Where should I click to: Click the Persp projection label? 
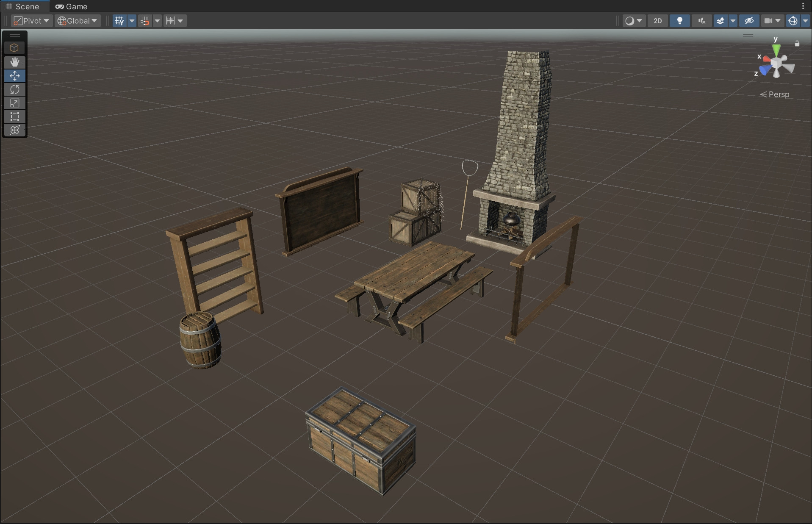coord(779,94)
